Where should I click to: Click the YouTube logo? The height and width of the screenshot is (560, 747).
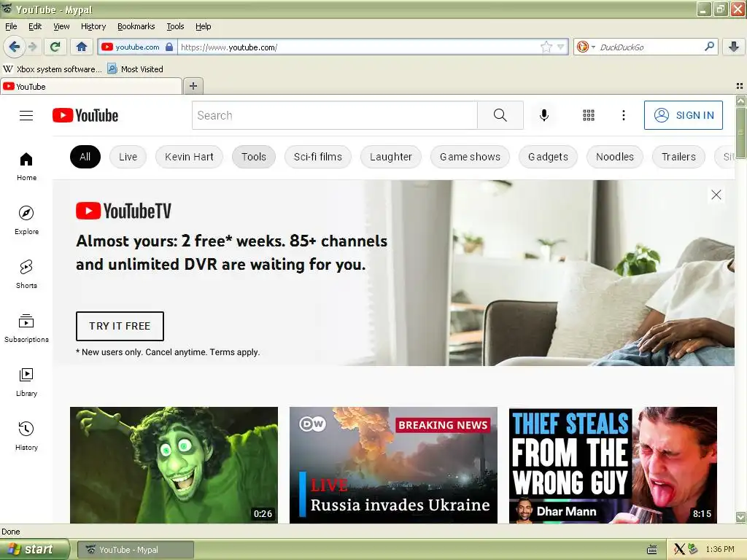(85, 115)
